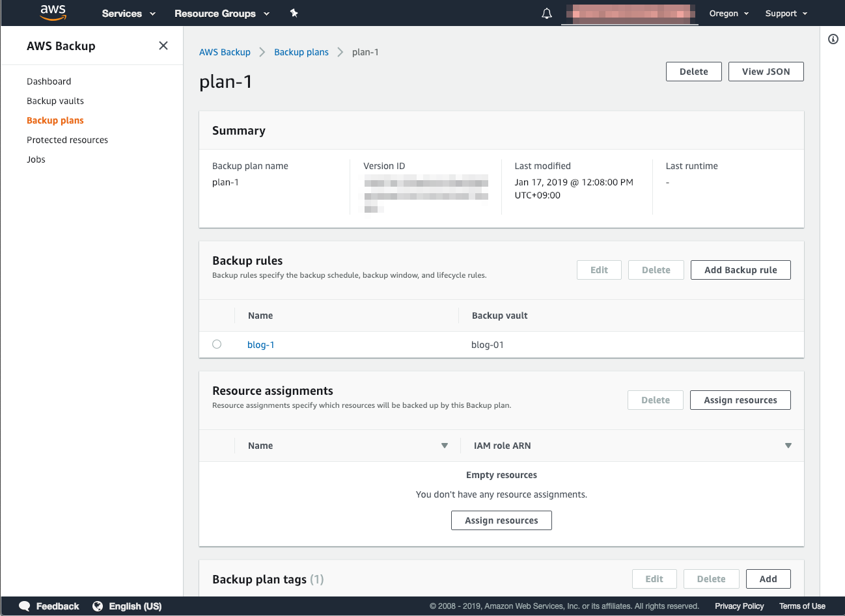The height and width of the screenshot is (616, 845).
Task: Open Protected resources in sidebar
Action: 67,139
